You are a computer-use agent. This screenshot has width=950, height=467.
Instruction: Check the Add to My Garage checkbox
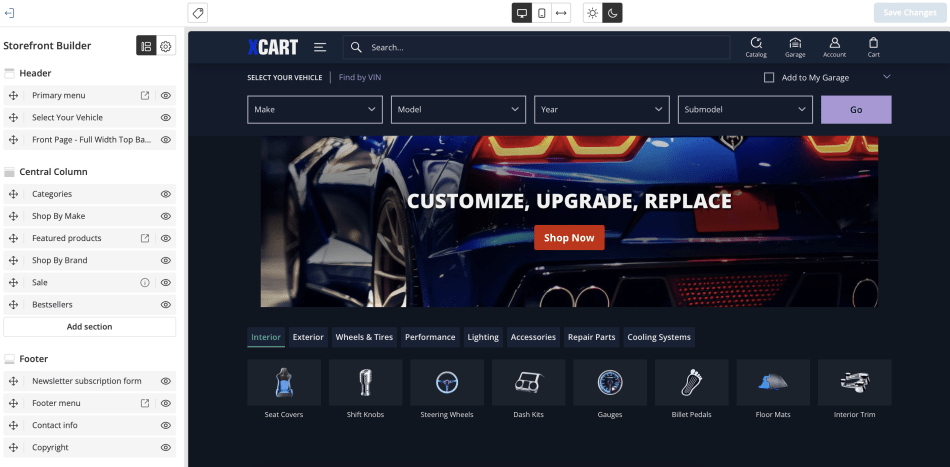click(769, 78)
